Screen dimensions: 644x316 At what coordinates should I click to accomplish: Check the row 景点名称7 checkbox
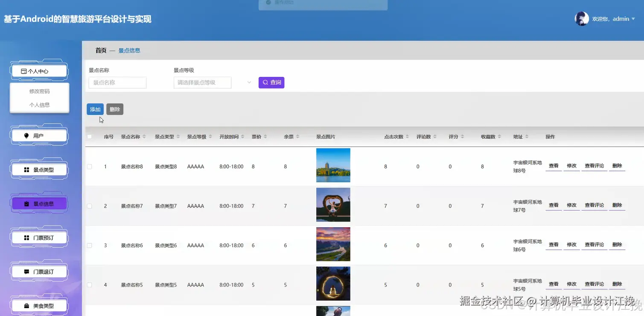pos(90,206)
